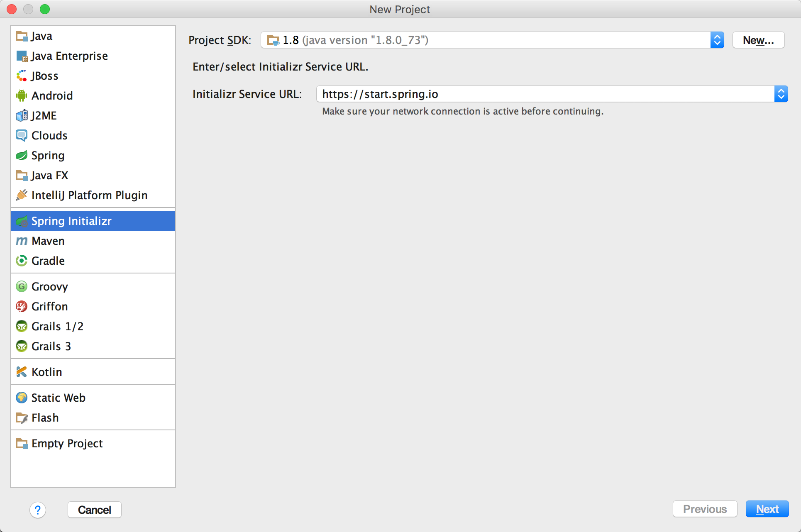Click the New... SDK button
The image size is (801, 532).
tap(758, 40)
